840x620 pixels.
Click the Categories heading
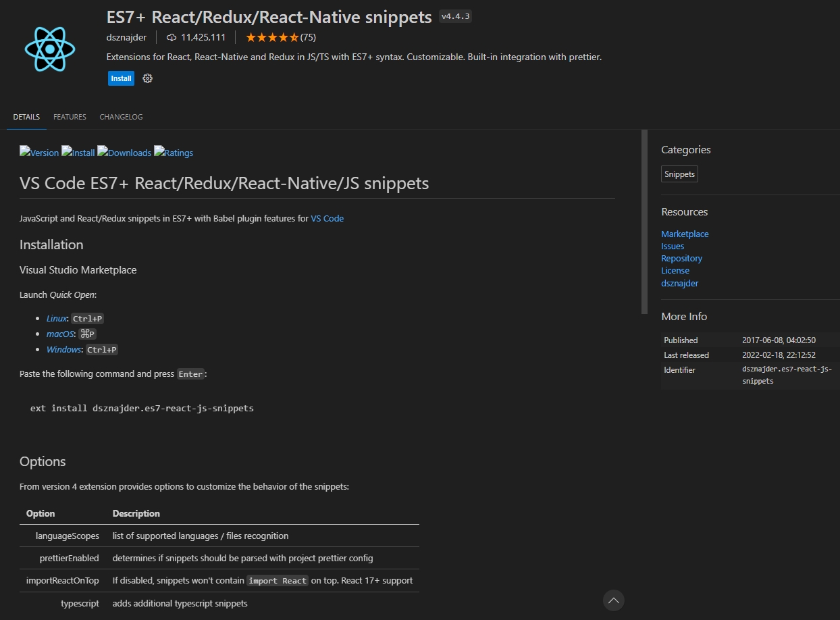(686, 150)
